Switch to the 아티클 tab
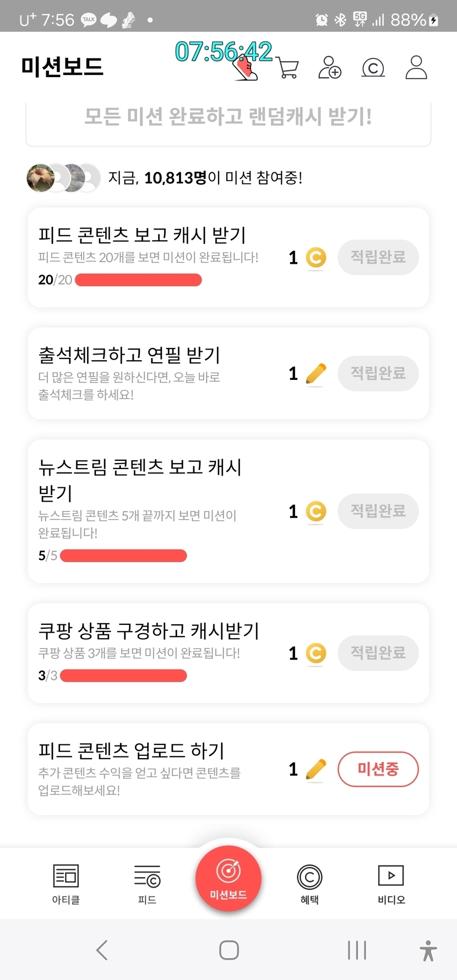The width and height of the screenshot is (457, 980). coord(66,883)
